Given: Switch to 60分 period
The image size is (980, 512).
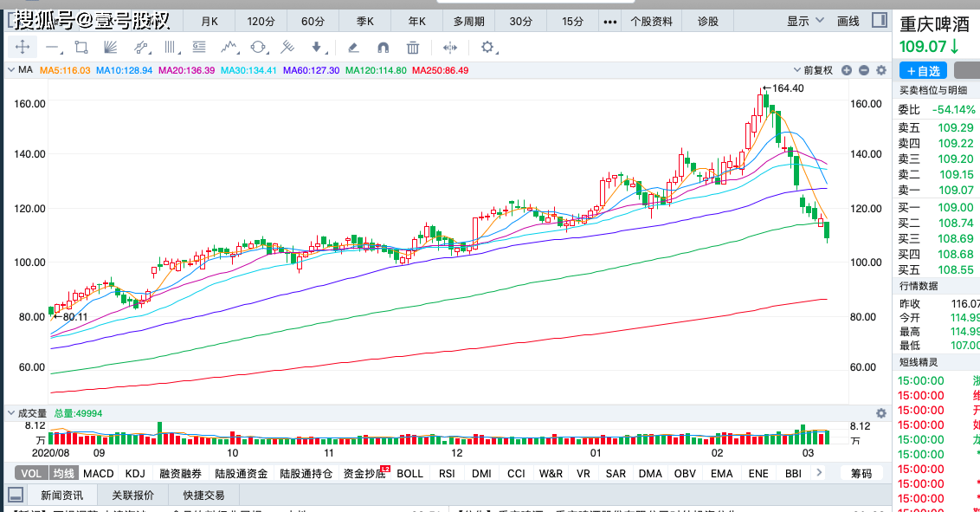Looking at the screenshot, I should [313, 22].
